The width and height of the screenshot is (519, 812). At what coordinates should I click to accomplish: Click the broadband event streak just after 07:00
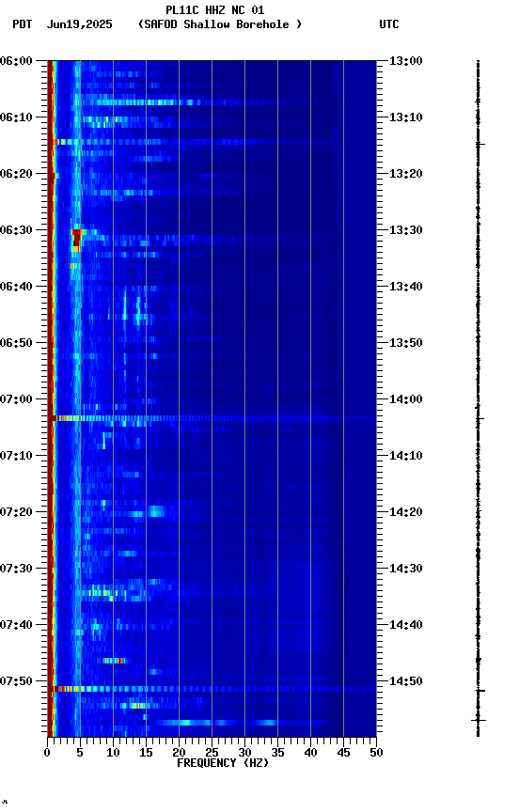point(212,418)
